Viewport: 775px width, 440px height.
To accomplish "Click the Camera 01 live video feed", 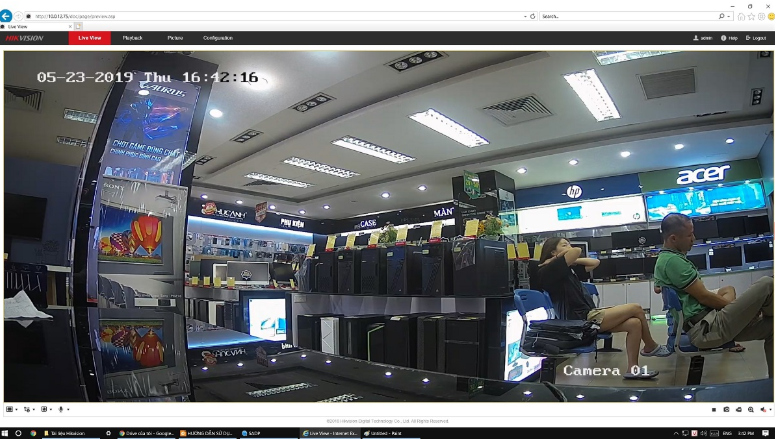I will [x=387, y=226].
